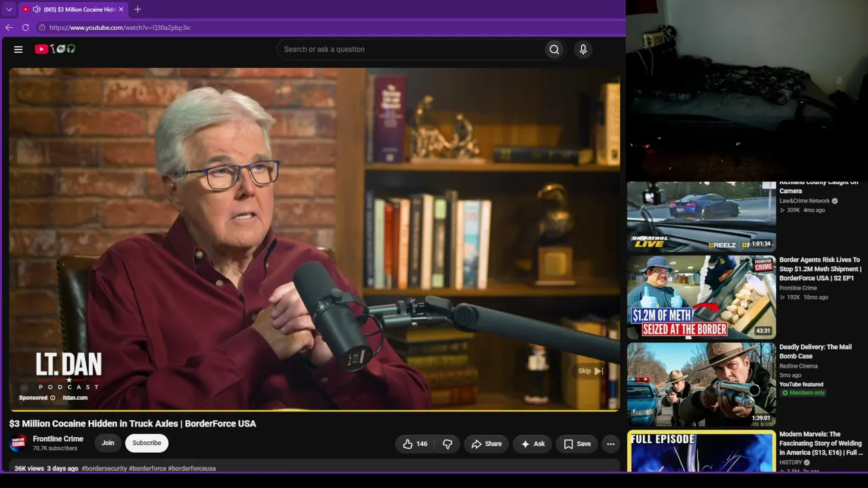Open Frontline Crime channel avatar
868x488 pixels.
click(x=18, y=443)
